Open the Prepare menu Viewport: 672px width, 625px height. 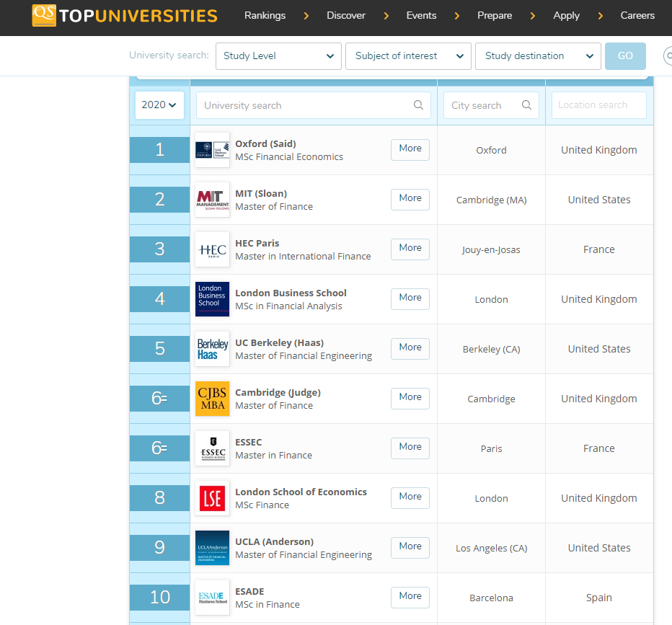(495, 15)
